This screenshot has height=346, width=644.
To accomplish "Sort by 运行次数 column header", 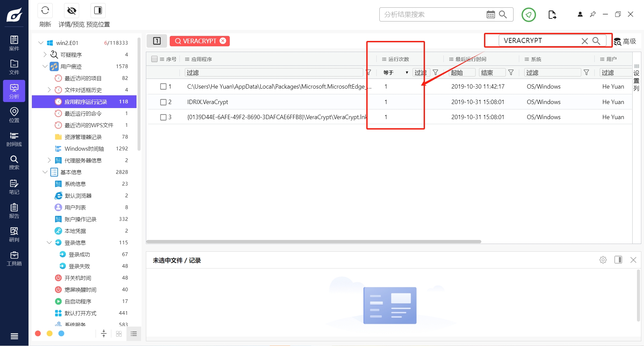I will tap(398, 59).
